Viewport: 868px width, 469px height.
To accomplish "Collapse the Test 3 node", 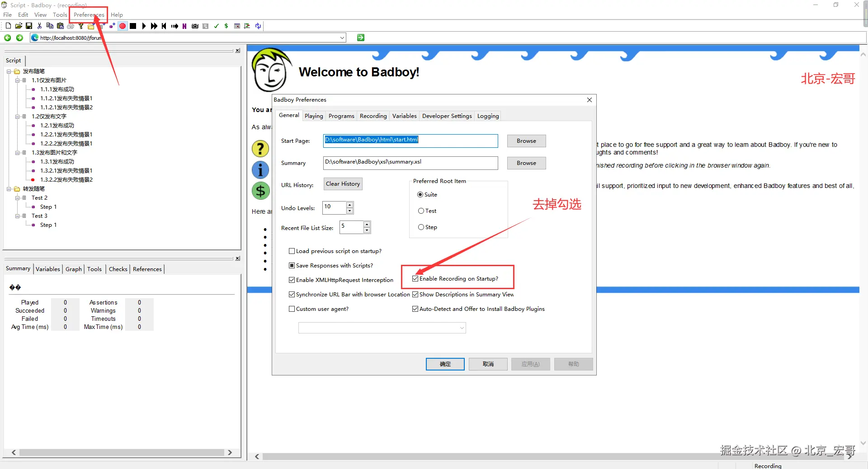I will point(18,216).
